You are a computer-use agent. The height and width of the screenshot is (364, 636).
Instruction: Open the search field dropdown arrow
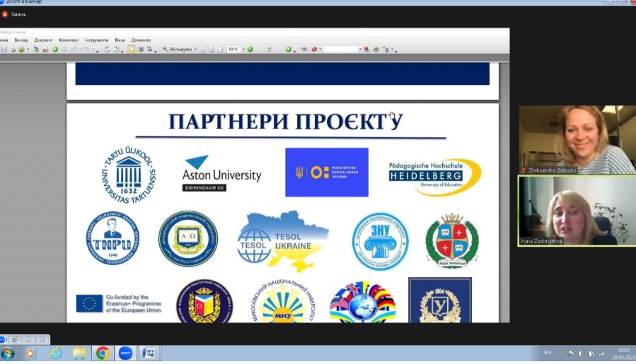(x=361, y=49)
